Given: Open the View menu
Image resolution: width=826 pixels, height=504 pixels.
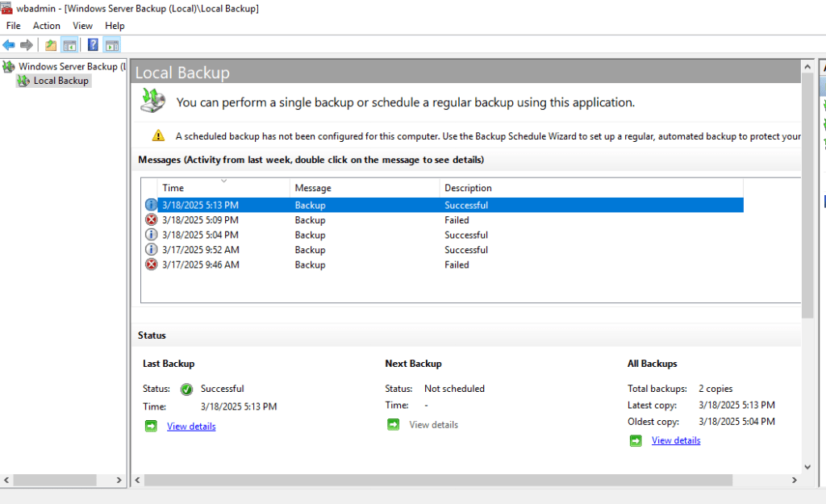Looking at the screenshot, I should (83, 26).
